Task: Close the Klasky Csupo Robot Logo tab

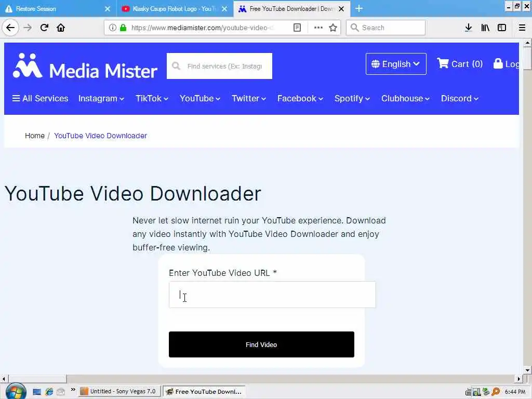Action: pyautogui.click(x=224, y=9)
